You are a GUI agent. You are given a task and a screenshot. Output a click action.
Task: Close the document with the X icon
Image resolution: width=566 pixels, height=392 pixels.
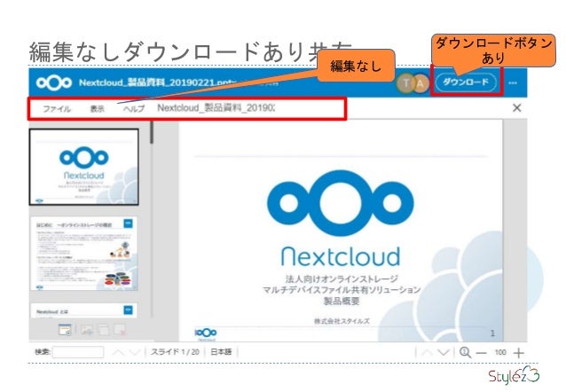point(517,107)
